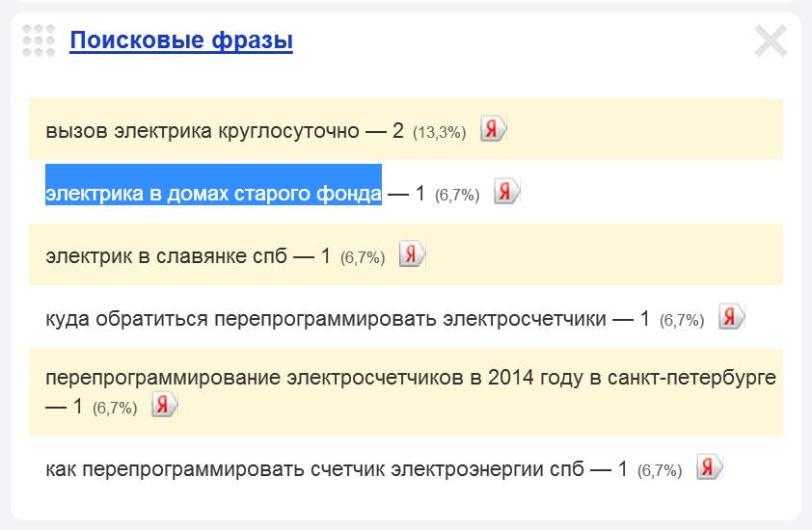Select the phrase электрик в славянке спб
This screenshot has height=530, width=812.
coord(166,256)
